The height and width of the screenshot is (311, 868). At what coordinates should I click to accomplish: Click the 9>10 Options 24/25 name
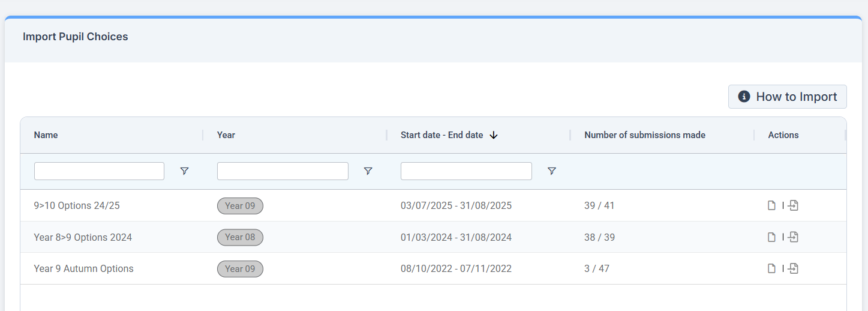tap(77, 206)
